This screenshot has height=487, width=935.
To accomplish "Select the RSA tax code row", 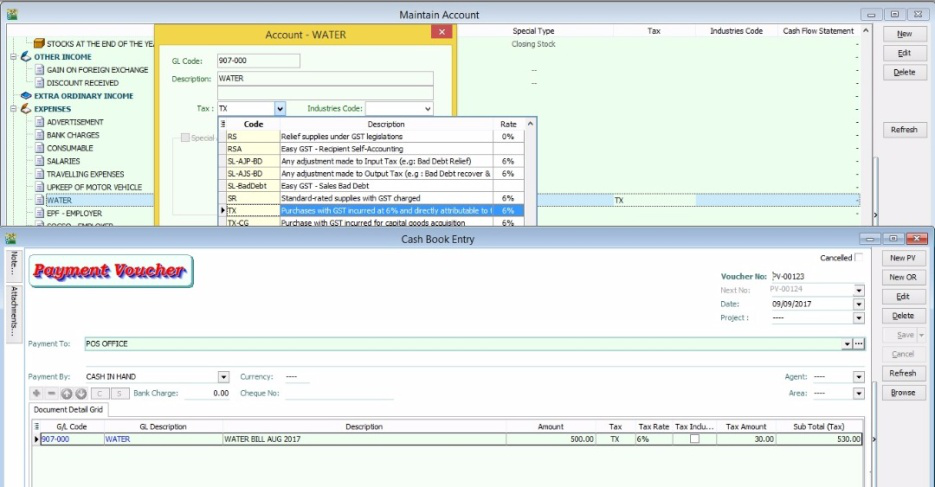I will (x=371, y=148).
